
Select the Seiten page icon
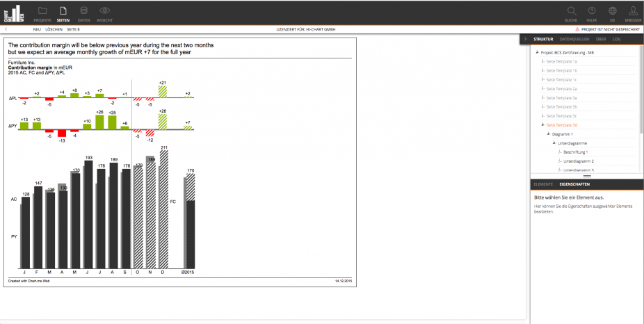[63, 11]
